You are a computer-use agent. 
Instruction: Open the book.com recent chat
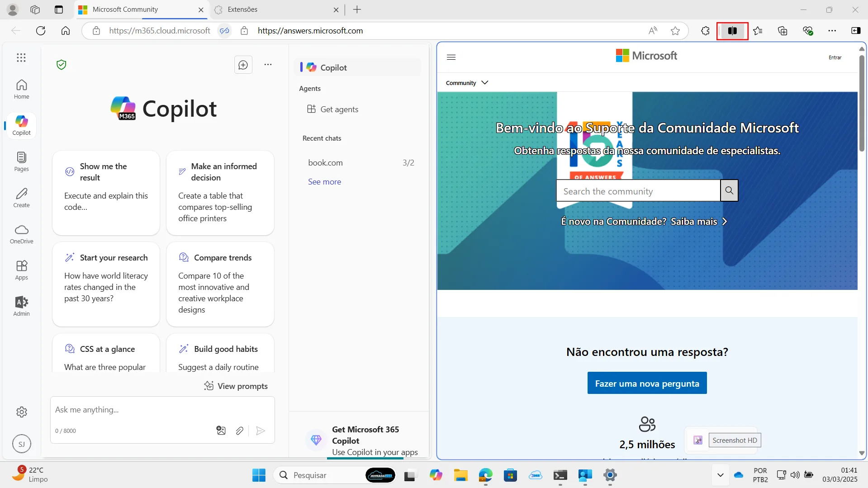[x=360, y=163]
